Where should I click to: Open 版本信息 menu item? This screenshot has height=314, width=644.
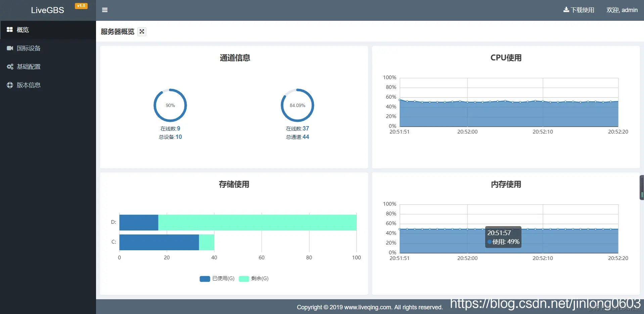click(x=48, y=85)
